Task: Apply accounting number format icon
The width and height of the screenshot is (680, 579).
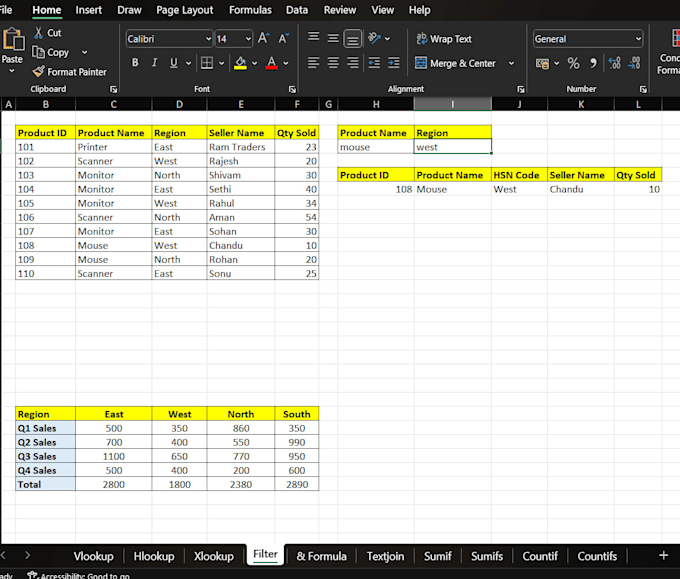Action: (x=542, y=64)
